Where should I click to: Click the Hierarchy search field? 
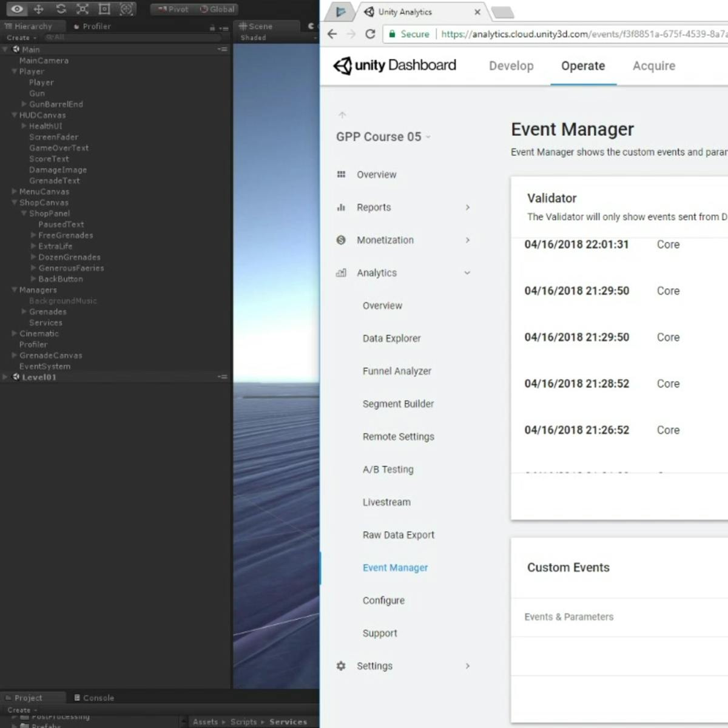point(133,38)
